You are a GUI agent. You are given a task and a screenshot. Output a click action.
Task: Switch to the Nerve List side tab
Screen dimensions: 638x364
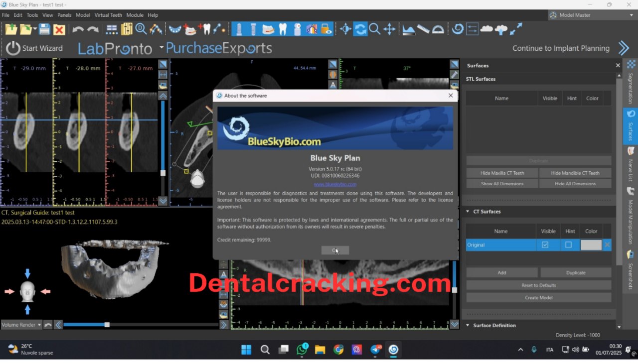coord(631,164)
